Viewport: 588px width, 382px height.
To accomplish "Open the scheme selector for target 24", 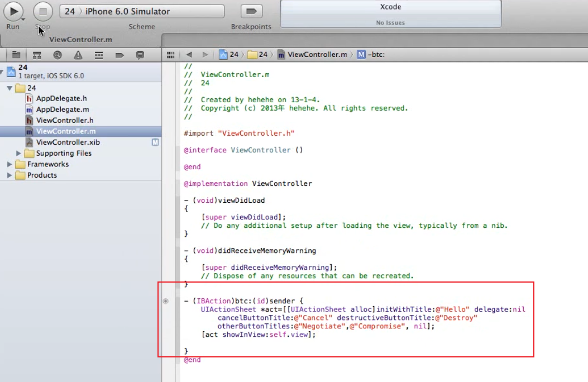I will (70, 11).
